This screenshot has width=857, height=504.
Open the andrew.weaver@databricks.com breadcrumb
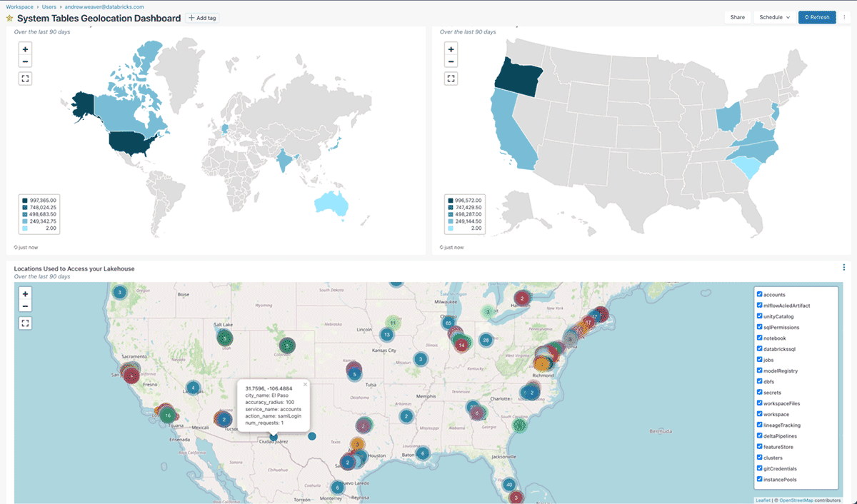(x=104, y=6)
